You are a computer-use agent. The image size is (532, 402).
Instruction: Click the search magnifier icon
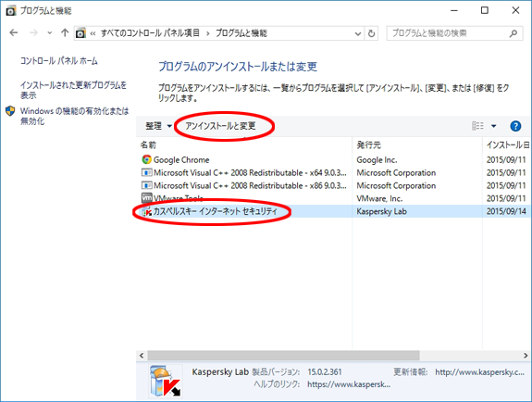click(513, 33)
